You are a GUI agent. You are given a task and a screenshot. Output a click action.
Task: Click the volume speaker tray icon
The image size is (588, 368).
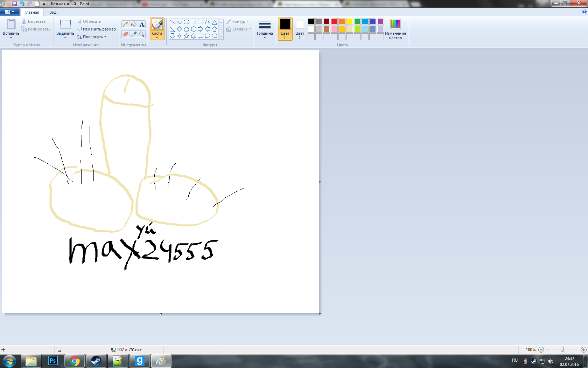(551, 361)
